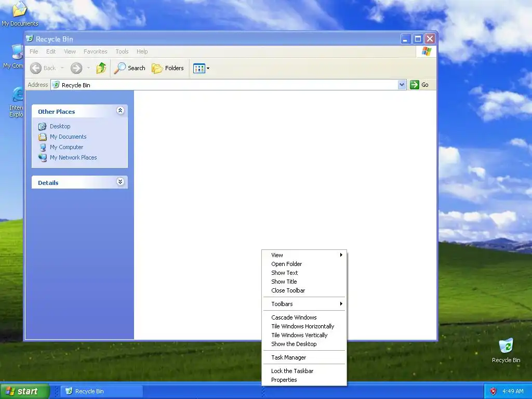This screenshot has width=532, height=399.
Task: Choose Tile Windows Vertically
Action: pyautogui.click(x=304, y=335)
